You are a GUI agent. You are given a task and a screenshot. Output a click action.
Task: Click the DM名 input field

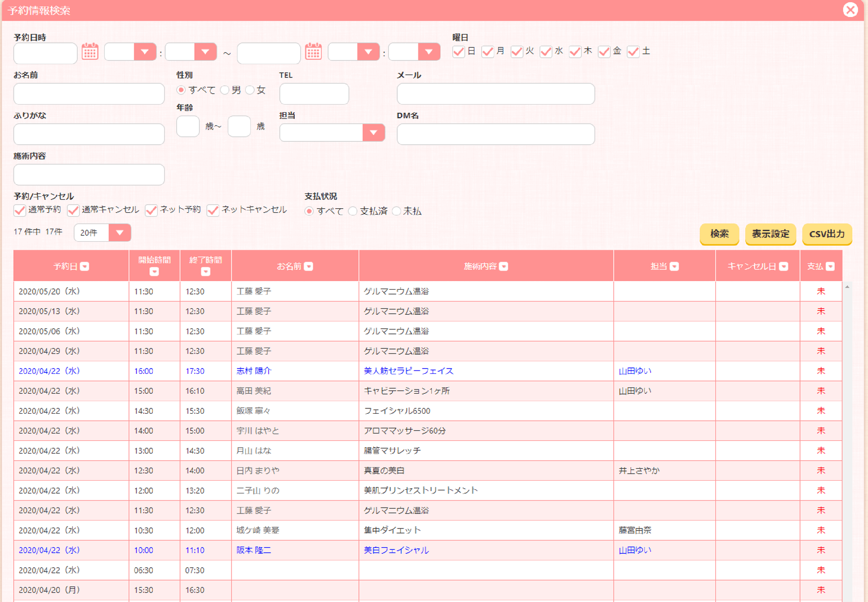[x=496, y=134]
